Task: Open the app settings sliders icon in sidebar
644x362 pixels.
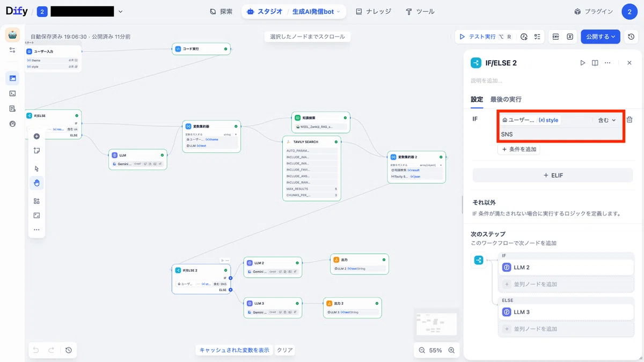Action: pyautogui.click(x=12, y=50)
